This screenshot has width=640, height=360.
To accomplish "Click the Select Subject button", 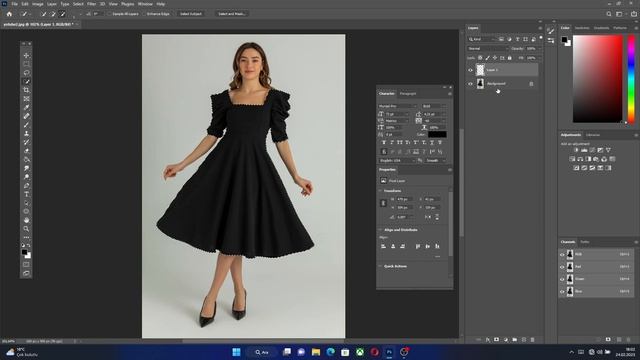I will click(191, 14).
